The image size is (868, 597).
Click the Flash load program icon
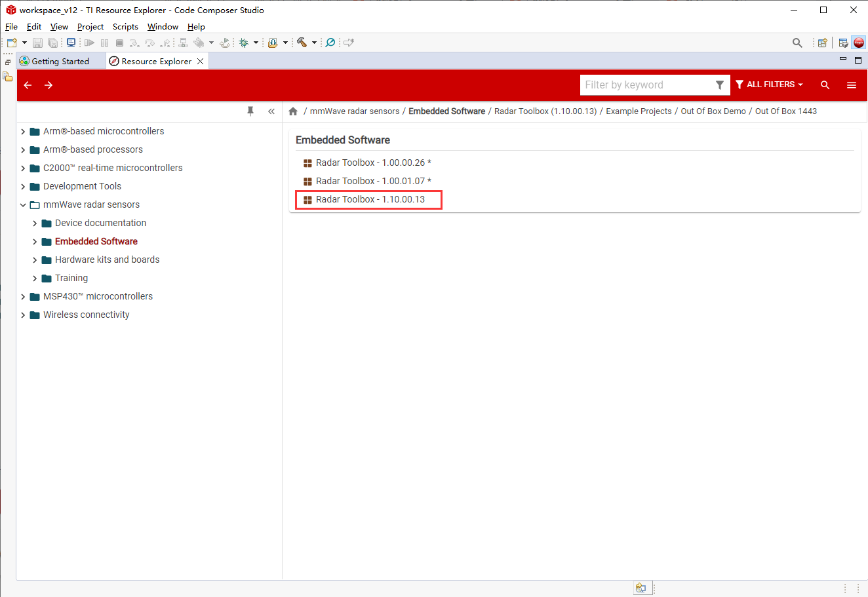click(x=273, y=43)
